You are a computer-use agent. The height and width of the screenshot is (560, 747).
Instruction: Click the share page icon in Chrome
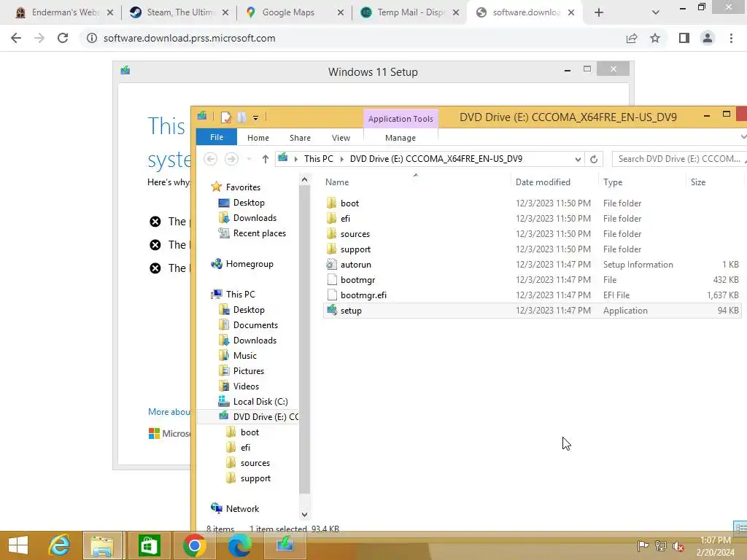632,38
